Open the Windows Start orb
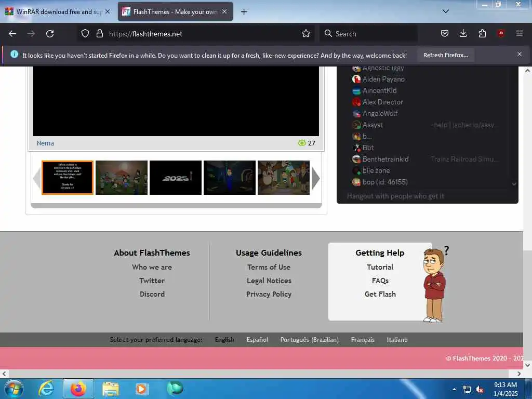Image resolution: width=532 pixels, height=399 pixels. pyautogui.click(x=14, y=389)
